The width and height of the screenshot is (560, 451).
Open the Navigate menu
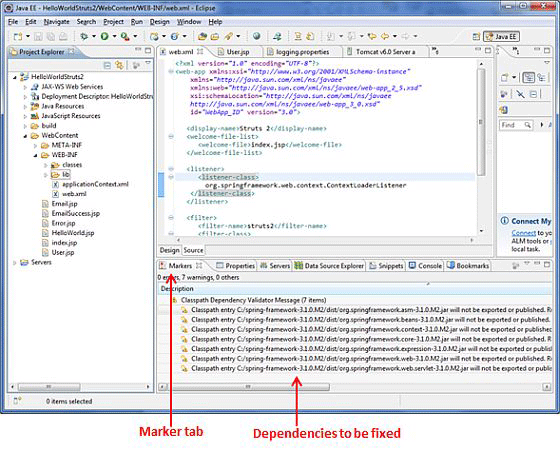[x=56, y=22]
